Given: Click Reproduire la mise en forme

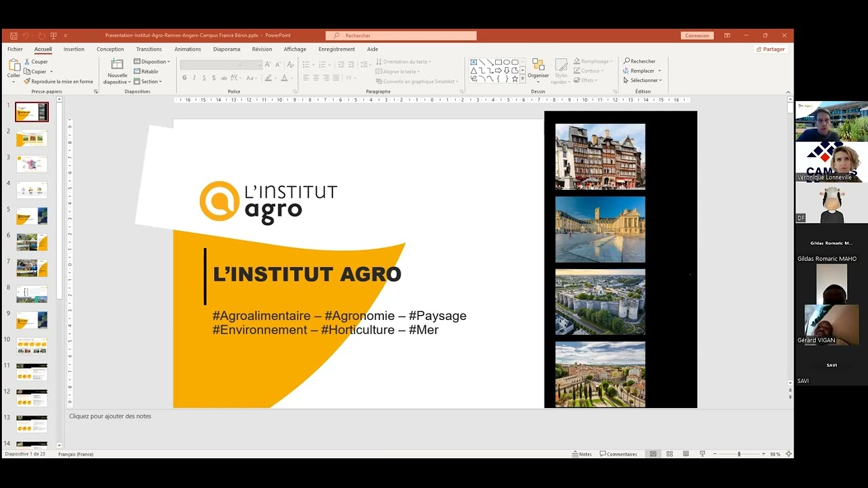Looking at the screenshot, I should point(58,81).
